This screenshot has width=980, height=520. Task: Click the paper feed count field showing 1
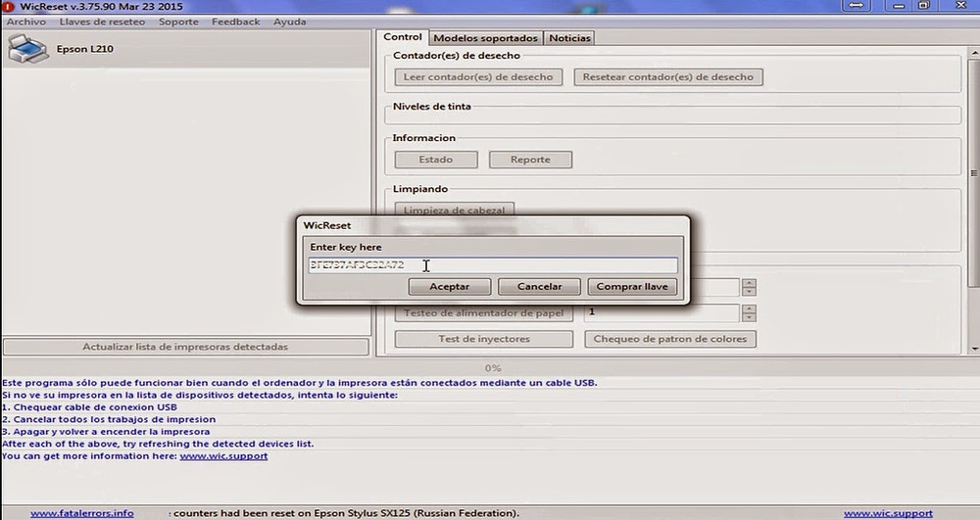(x=661, y=312)
